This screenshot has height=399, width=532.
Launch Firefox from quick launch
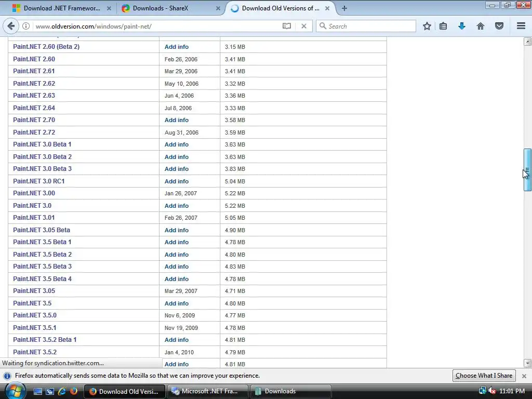[73, 391]
